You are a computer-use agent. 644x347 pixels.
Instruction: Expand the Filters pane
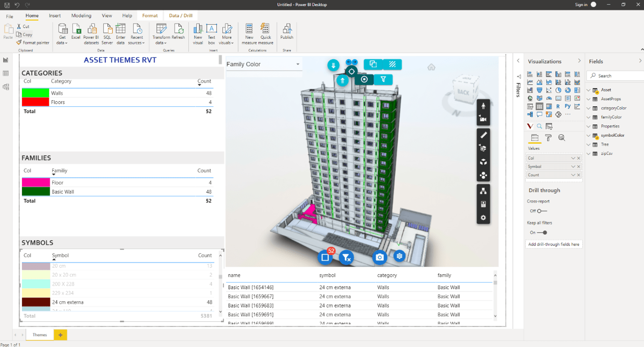pos(518,61)
